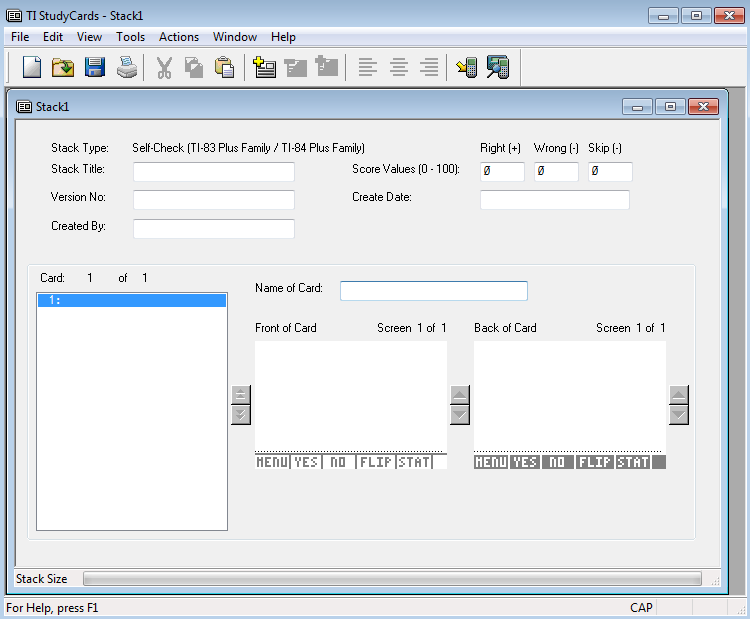Screen dimensions: 750x619
Task: Click the YES softkey on Front of Card
Action: [306, 462]
